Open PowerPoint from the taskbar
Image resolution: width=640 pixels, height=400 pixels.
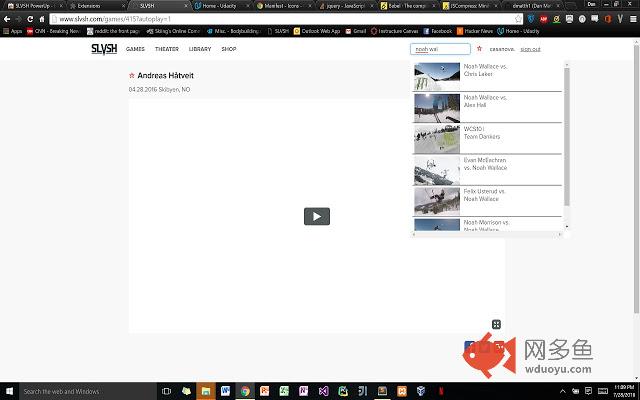264,391
